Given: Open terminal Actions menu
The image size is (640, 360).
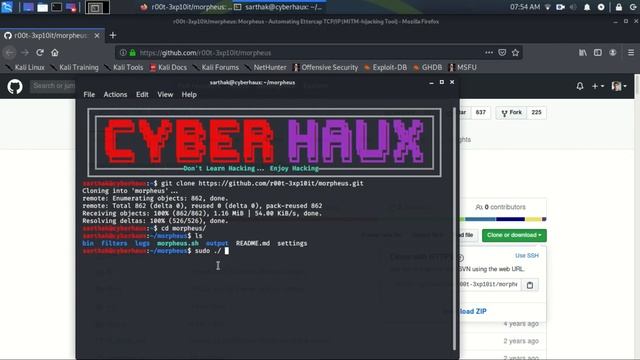Looking at the screenshot, I should pyautogui.click(x=115, y=94).
